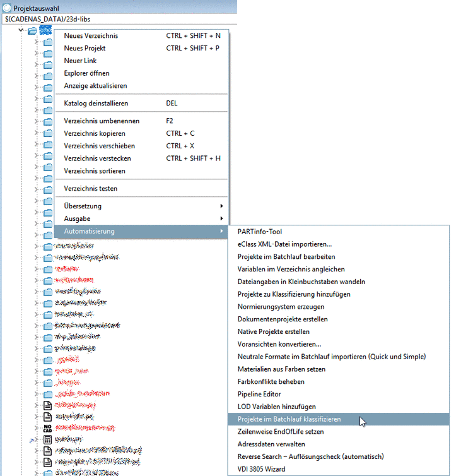Choose Adressdaten verwalten

(339, 444)
